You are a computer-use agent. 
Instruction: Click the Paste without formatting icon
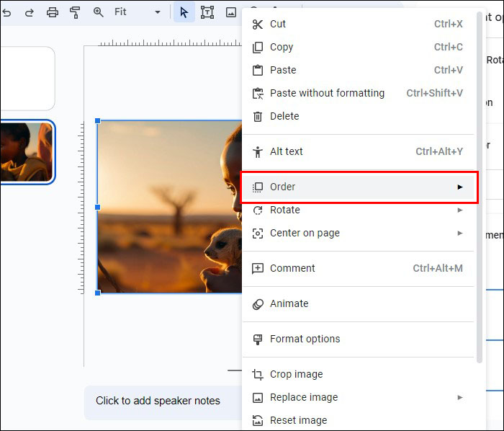(258, 93)
